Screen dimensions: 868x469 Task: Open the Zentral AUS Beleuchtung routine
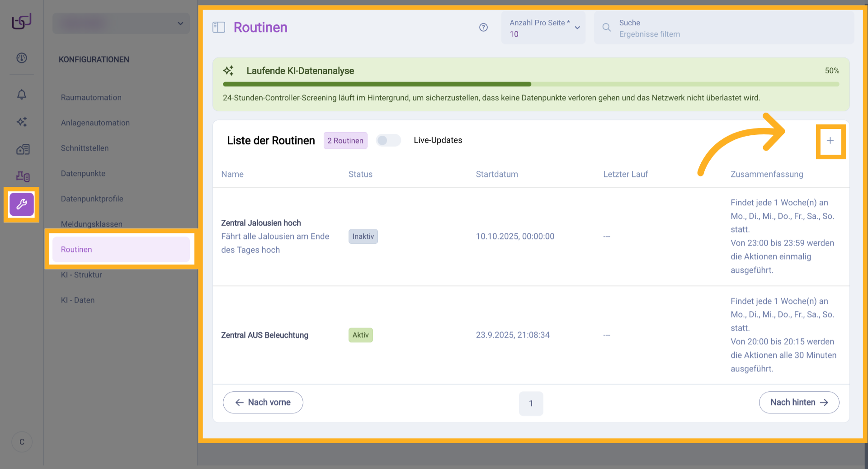click(x=264, y=335)
